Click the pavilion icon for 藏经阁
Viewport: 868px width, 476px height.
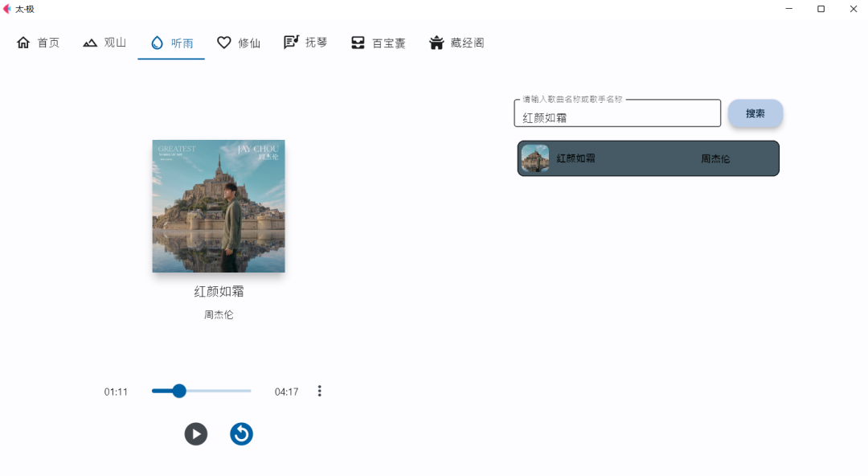[436, 42]
